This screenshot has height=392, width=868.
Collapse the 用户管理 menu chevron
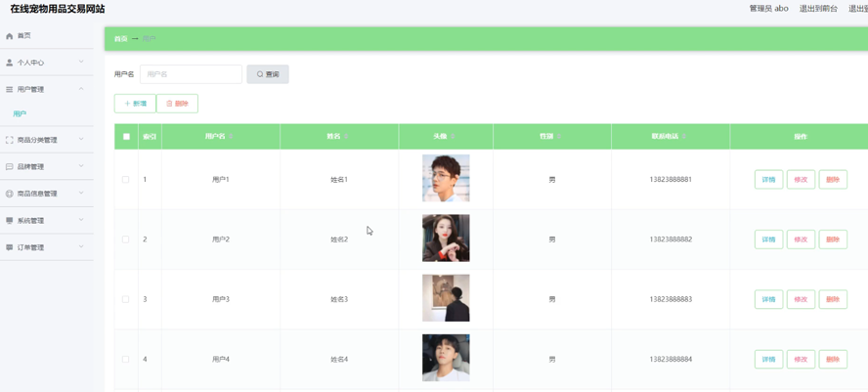tap(81, 89)
